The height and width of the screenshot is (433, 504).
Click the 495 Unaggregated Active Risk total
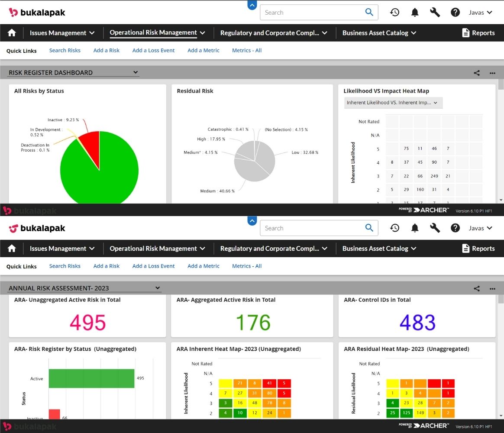pos(87,323)
